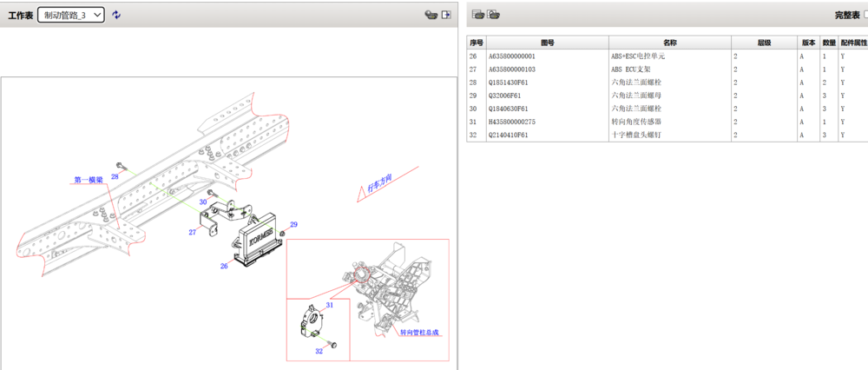Open the 工作表 dropdown 制动管路_3
868x370 pixels.
(x=71, y=15)
